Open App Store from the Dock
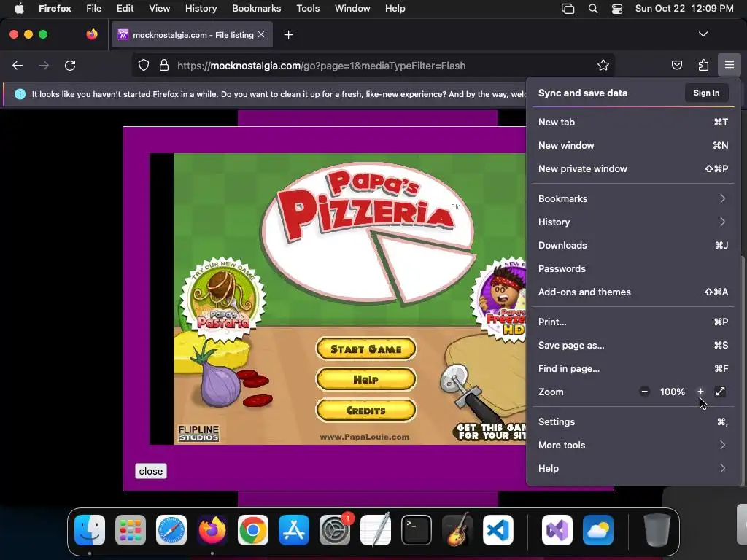This screenshot has height=560, width=747. tap(294, 530)
